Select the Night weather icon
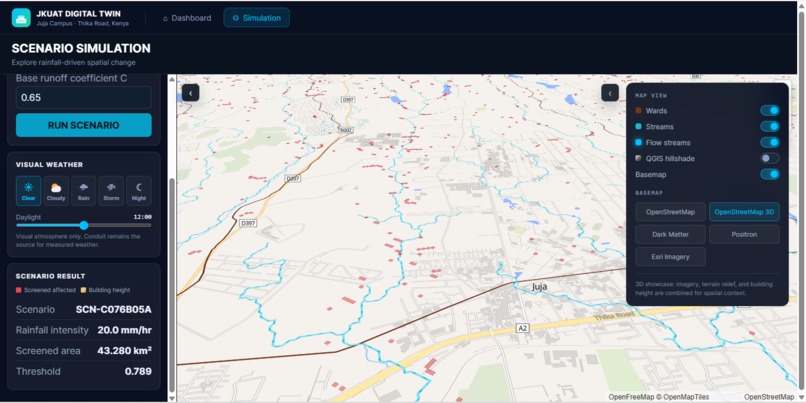This screenshot has width=806, height=403. (139, 191)
